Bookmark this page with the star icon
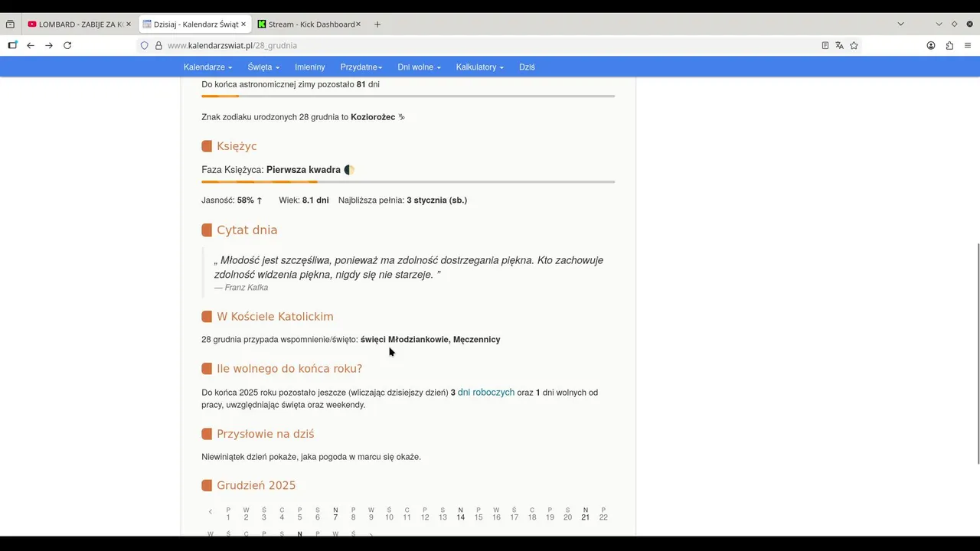The height and width of the screenshot is (551, 980). coord(854,45)
